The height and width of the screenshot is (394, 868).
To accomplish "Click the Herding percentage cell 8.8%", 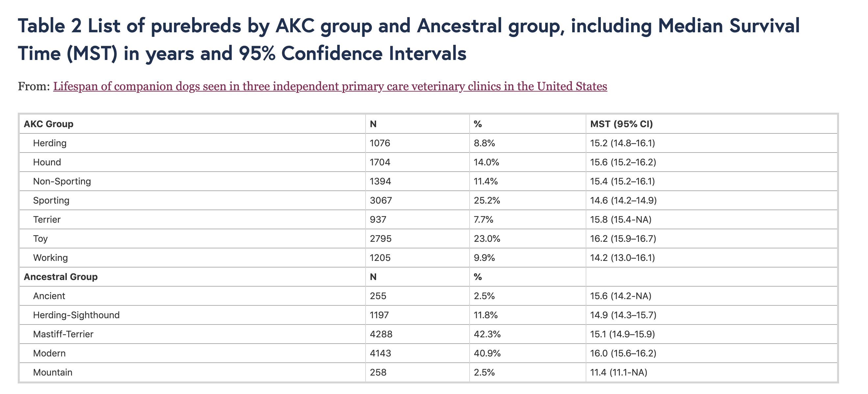I will point(484,143).
